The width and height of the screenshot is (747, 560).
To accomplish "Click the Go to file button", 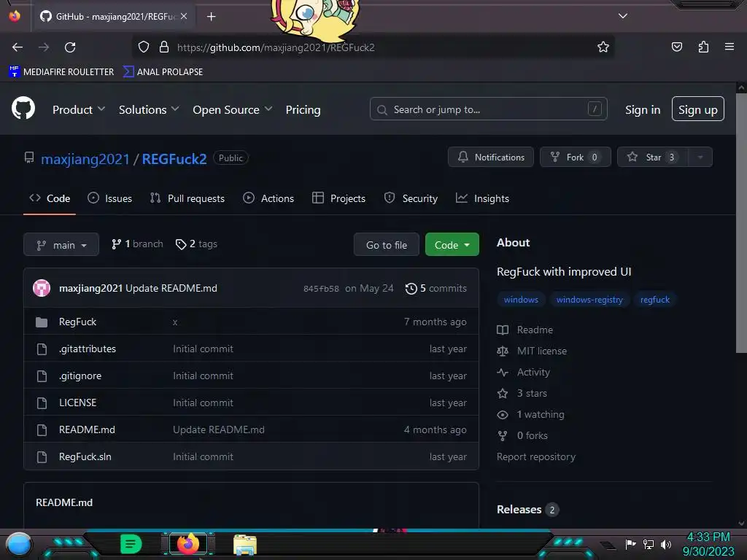I will [x=387, y=245].
